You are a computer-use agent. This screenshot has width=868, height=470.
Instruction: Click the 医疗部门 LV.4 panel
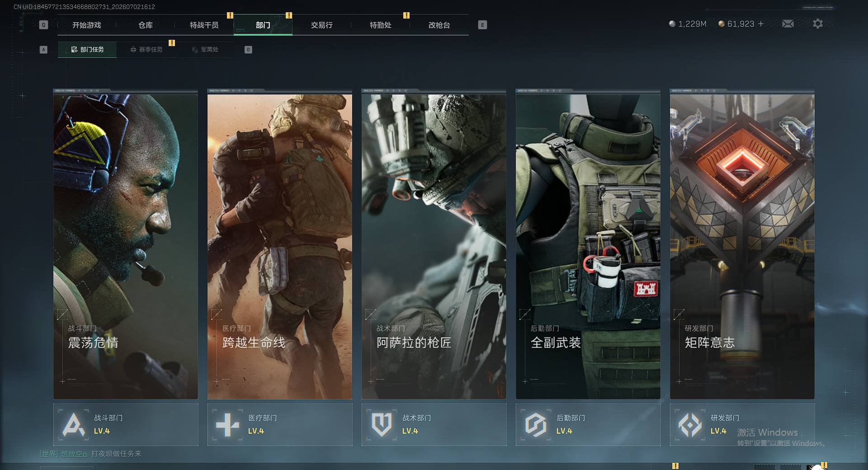point(280,425)
